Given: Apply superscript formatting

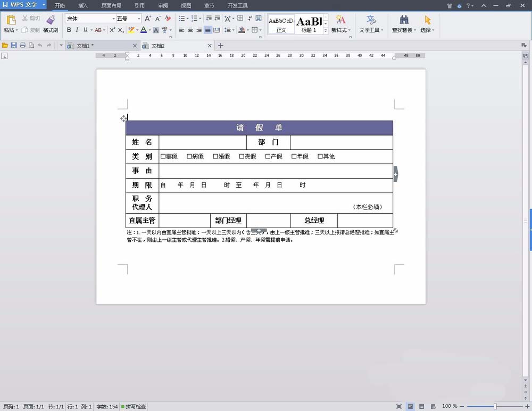Looking at the screenshot, I should point(112,30).
